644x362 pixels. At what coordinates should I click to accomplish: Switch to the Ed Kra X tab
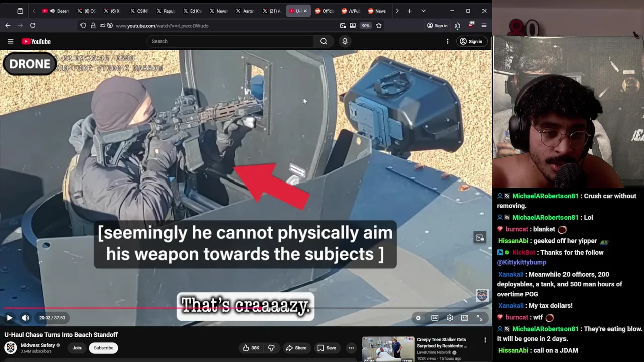tap(191, 11)
